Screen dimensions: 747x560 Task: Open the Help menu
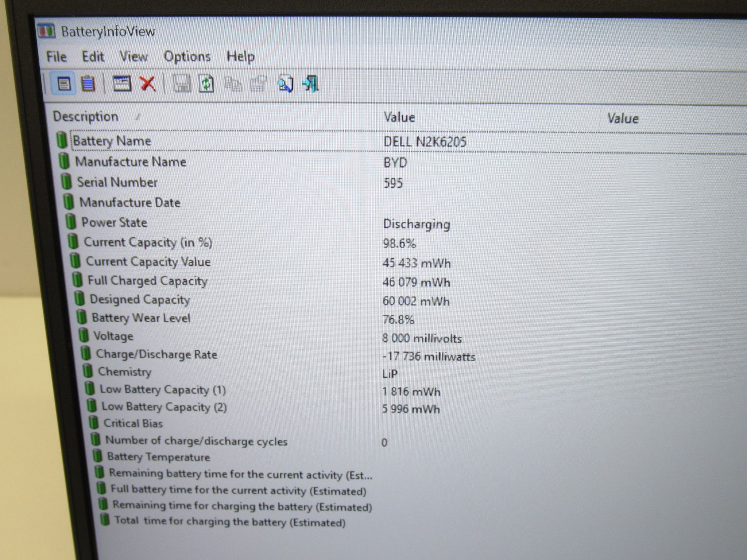click(x=241, y=57)
